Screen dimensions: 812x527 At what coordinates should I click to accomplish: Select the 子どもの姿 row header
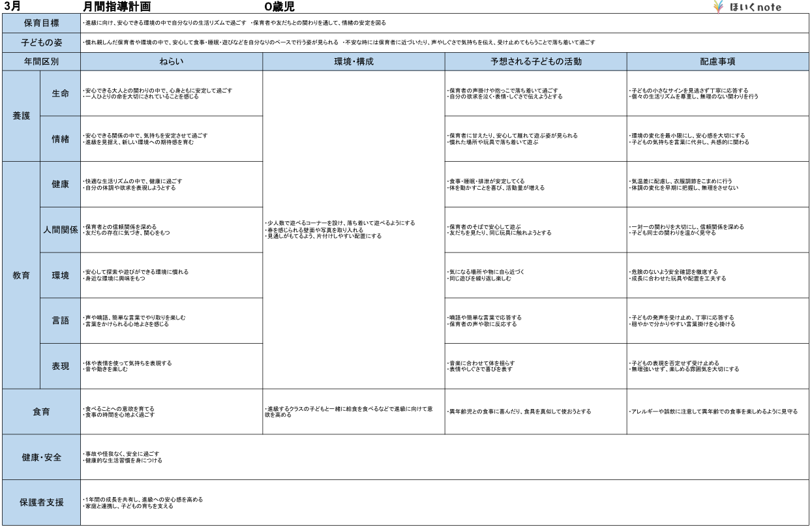coord(41,42)
